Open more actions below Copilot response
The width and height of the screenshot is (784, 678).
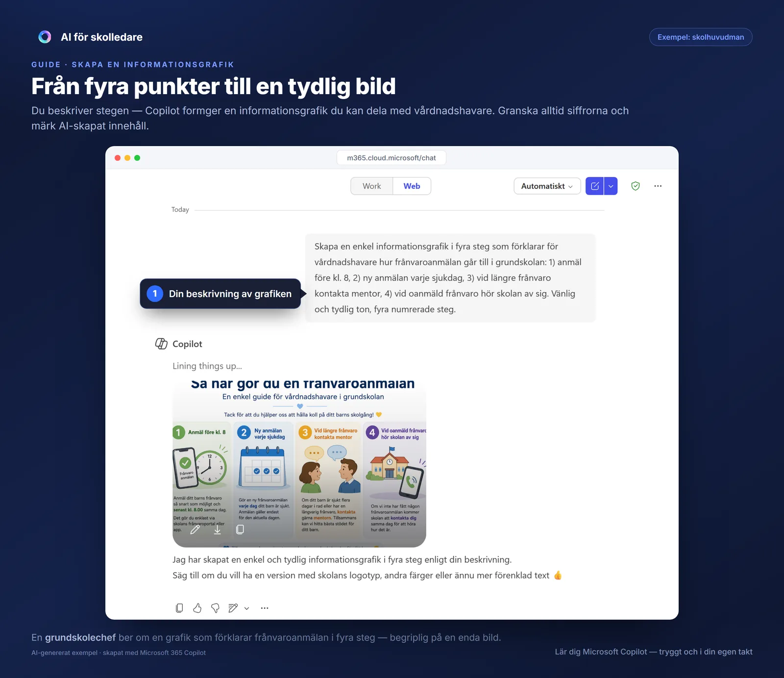pos(265,608)
